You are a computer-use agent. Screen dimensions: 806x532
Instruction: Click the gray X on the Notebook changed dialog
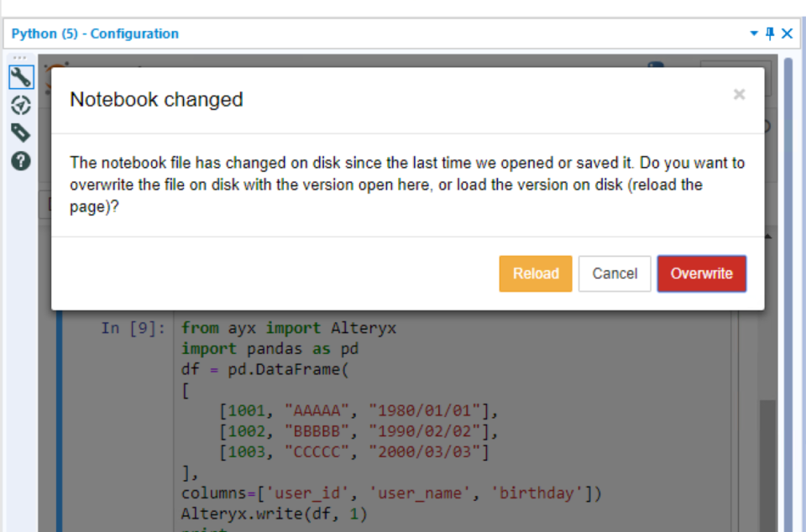pyautogui.click(x=739, y=94)
